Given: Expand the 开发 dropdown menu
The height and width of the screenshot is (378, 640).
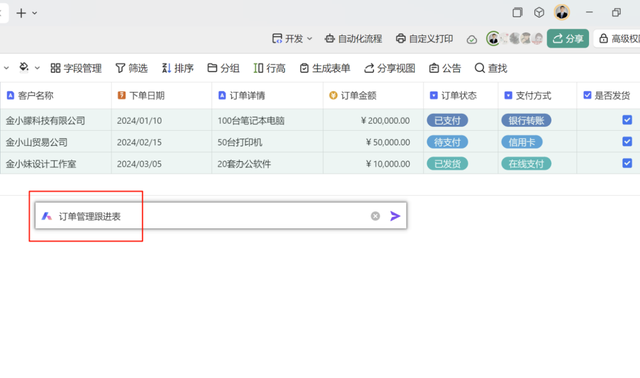Looking at the screenshot, I should [292, 39].
